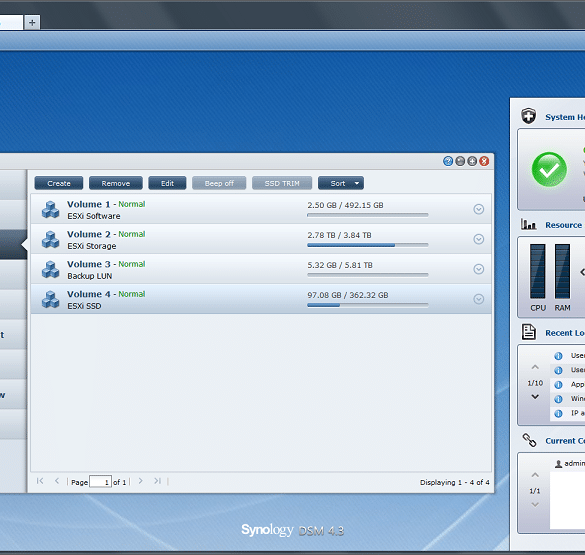The width and height of the screenshot is (585, 555).
Task: Click Volume 2 cube icon
Action: pyautogui.click(x=50, y=239)
